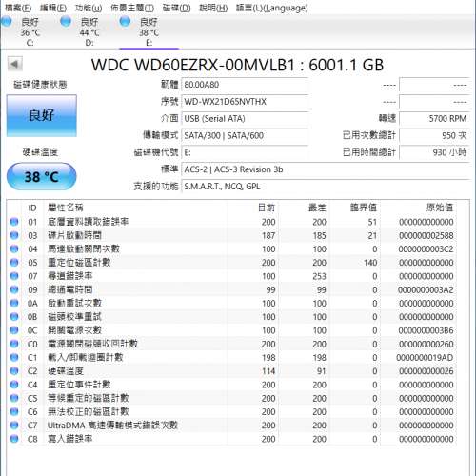
Task: Click the transfer mode field SATA/300 | SATA/600
Action: coord(245,135)
